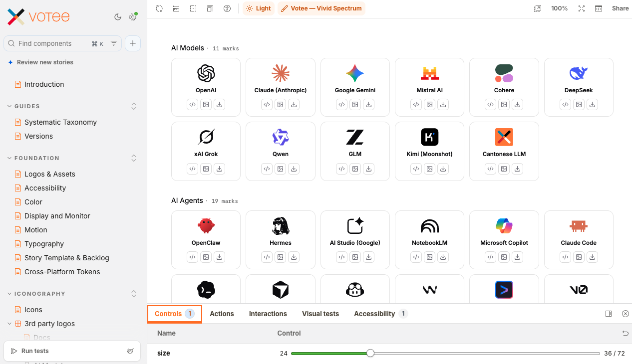This screenshot has height=364, width=632.
Task: Copy image of Claude (Anthropic) logo
Action: [281, 105]
